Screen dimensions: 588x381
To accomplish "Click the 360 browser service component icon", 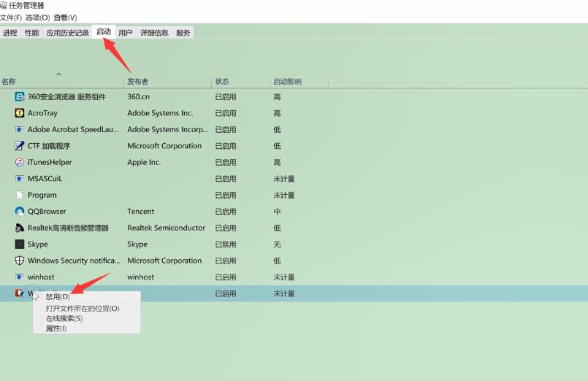I will click(x=20, y=96).
